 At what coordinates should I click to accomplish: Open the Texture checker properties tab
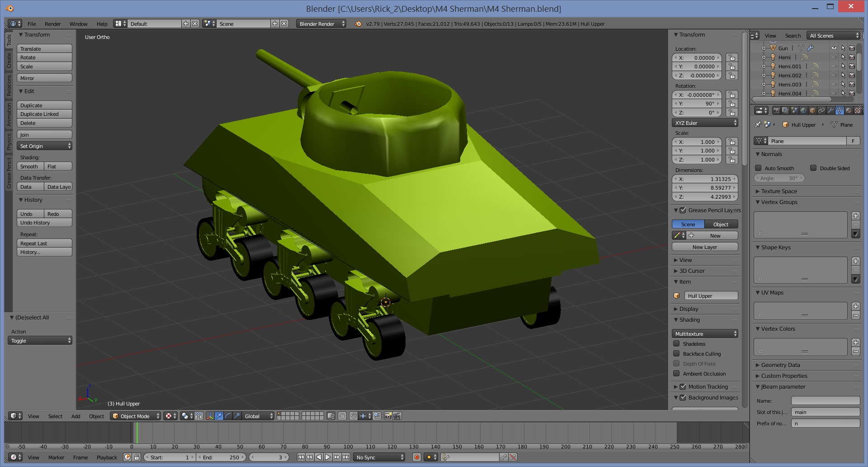pyautogui.click(x=858, y=110)
